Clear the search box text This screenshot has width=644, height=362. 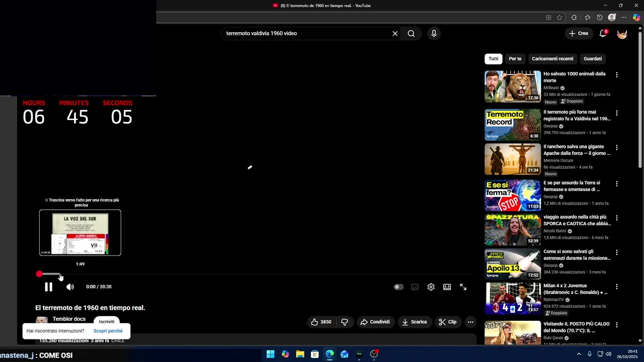(x=395, y=34)
